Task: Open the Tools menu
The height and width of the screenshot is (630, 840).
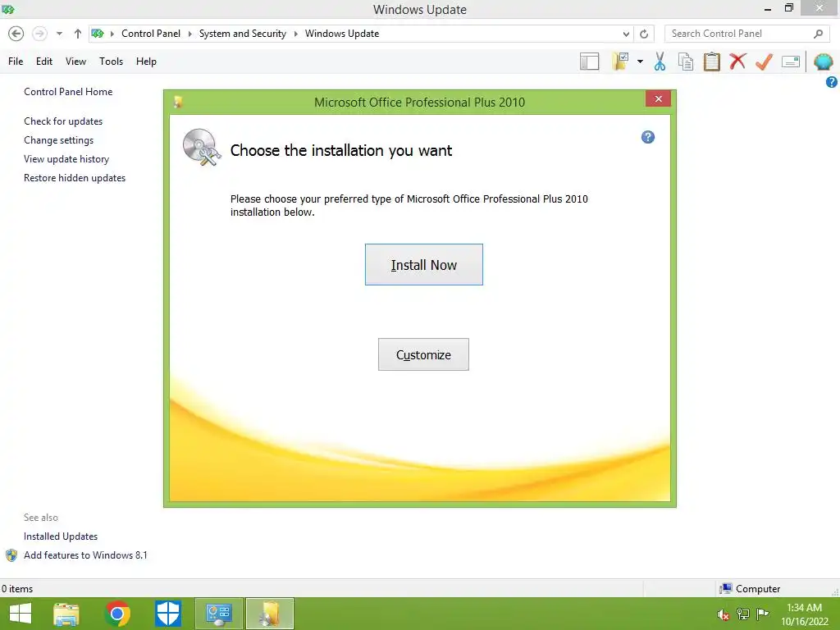Action: tap(111, 62)
